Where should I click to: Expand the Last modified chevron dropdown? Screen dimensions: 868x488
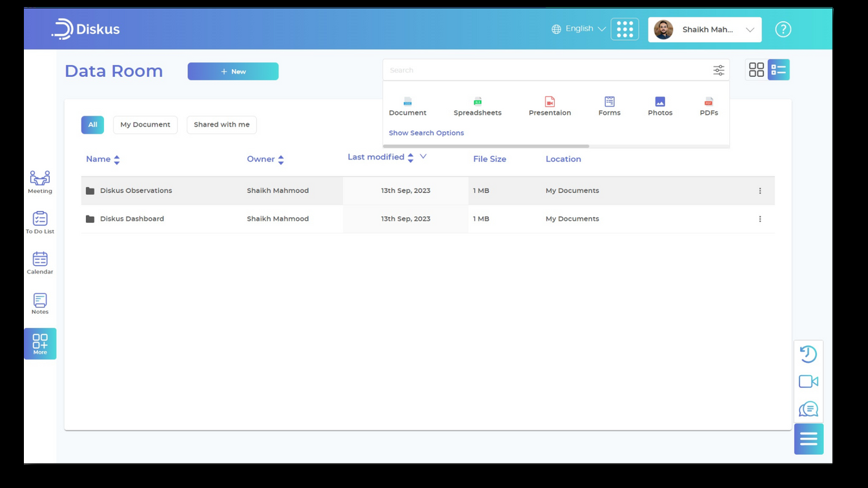423,156
